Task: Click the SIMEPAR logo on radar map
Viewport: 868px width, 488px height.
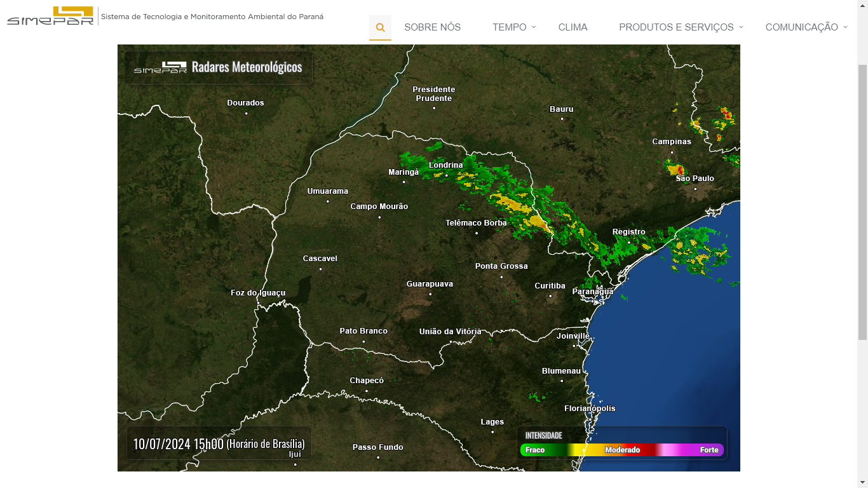Action: click(x=160, y=67)
